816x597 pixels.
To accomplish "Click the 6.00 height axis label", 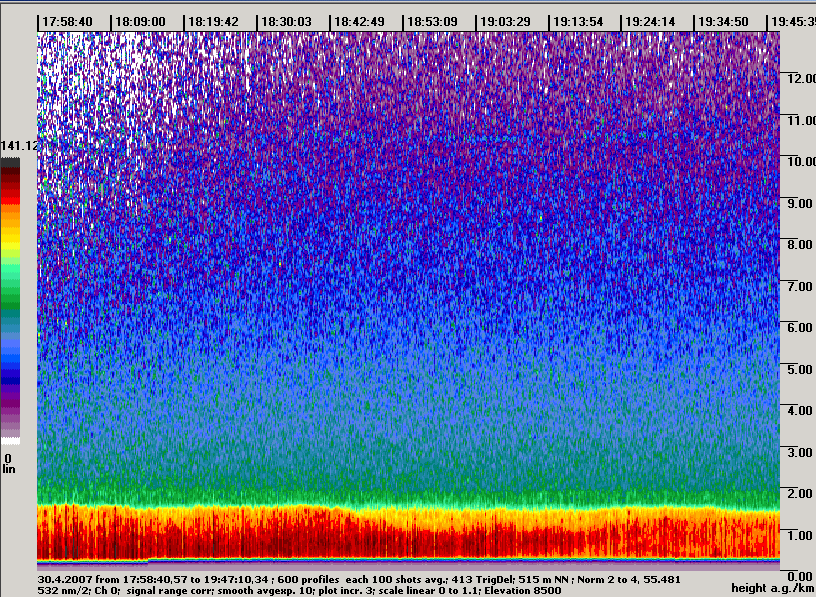I will click(x=800, y=327).
